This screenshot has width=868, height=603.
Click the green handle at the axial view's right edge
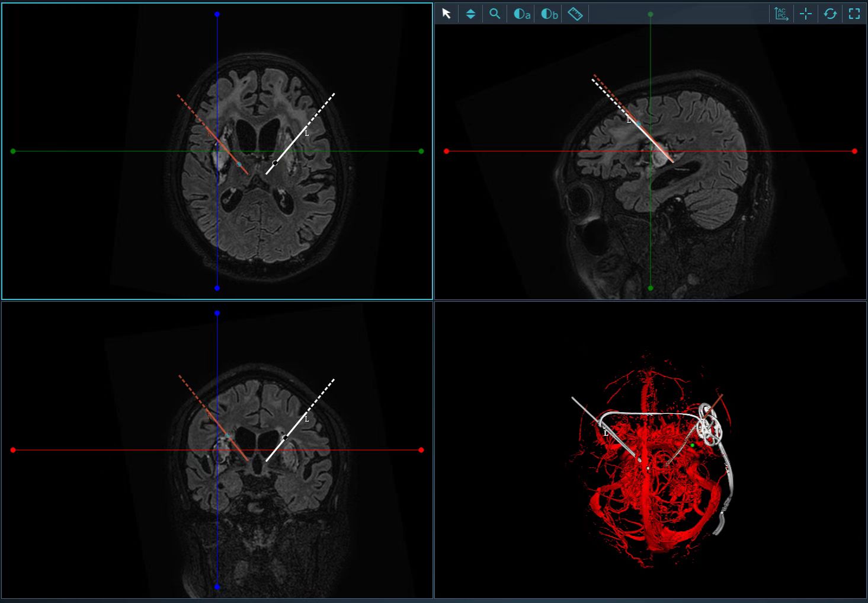[421, 151]
